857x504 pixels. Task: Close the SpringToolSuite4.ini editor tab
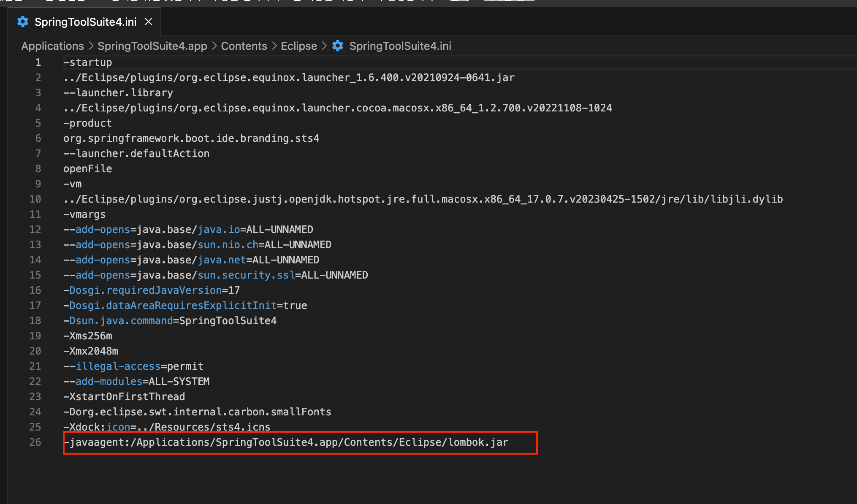[149, 22]
